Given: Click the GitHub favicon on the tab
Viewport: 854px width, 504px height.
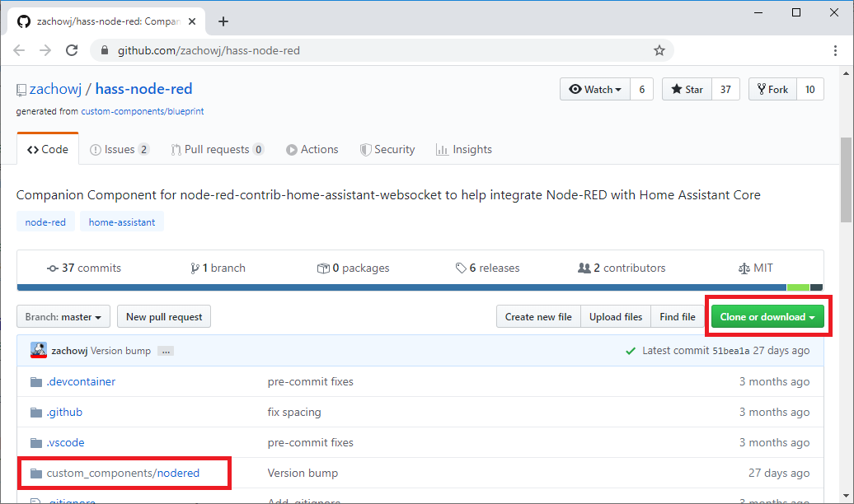Looking at the screenshot, I should [23, 21].
